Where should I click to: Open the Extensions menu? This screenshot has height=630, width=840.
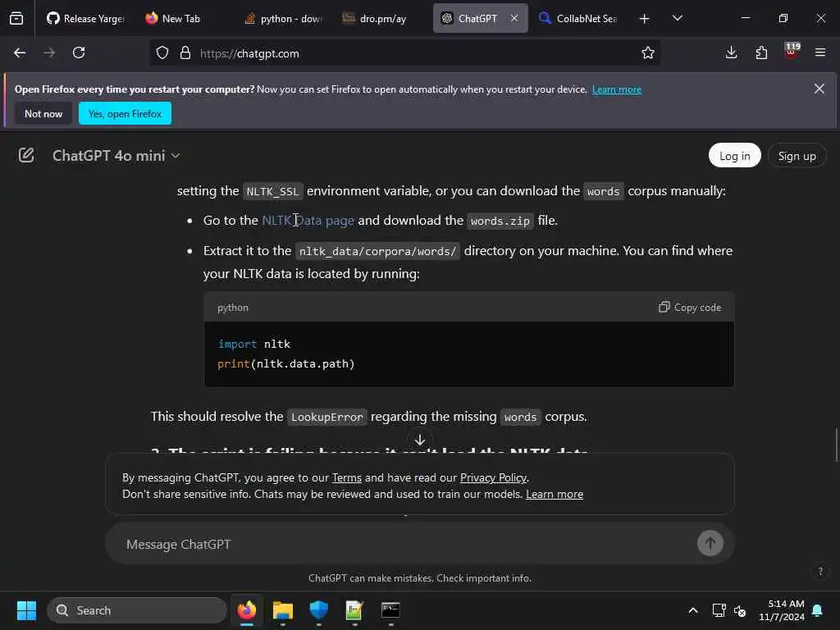pos(761,52)
